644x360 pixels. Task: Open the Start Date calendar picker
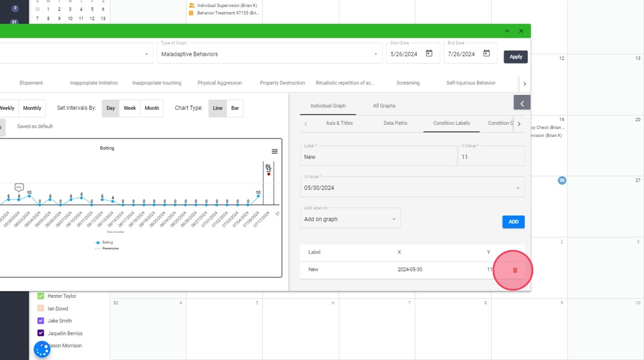[x=429, y=53]
